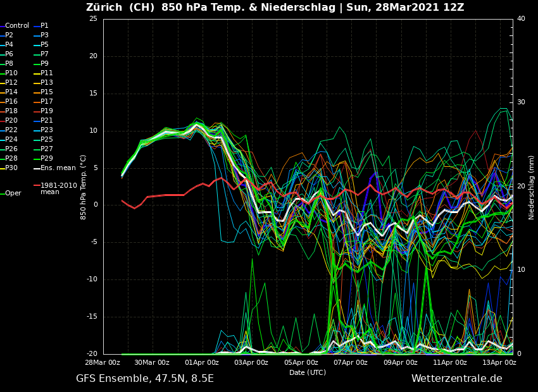Click the 07Apr 00z tick label

click(x=351, y=362)
